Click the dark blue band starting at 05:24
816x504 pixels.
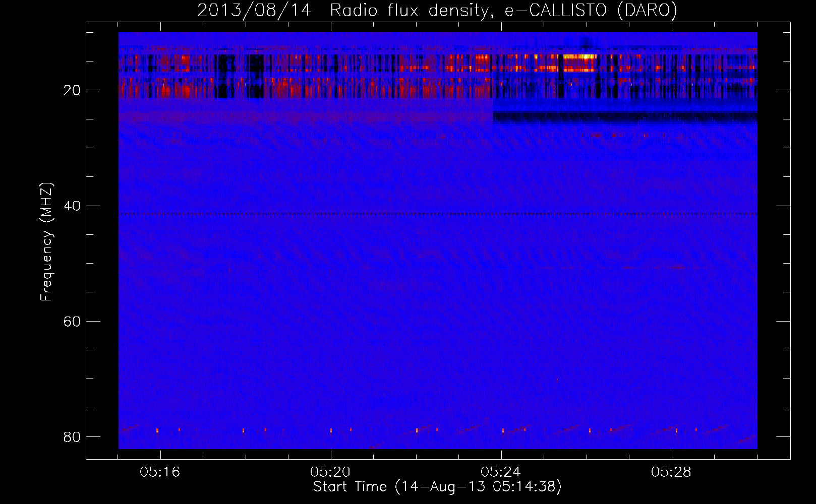625,117
